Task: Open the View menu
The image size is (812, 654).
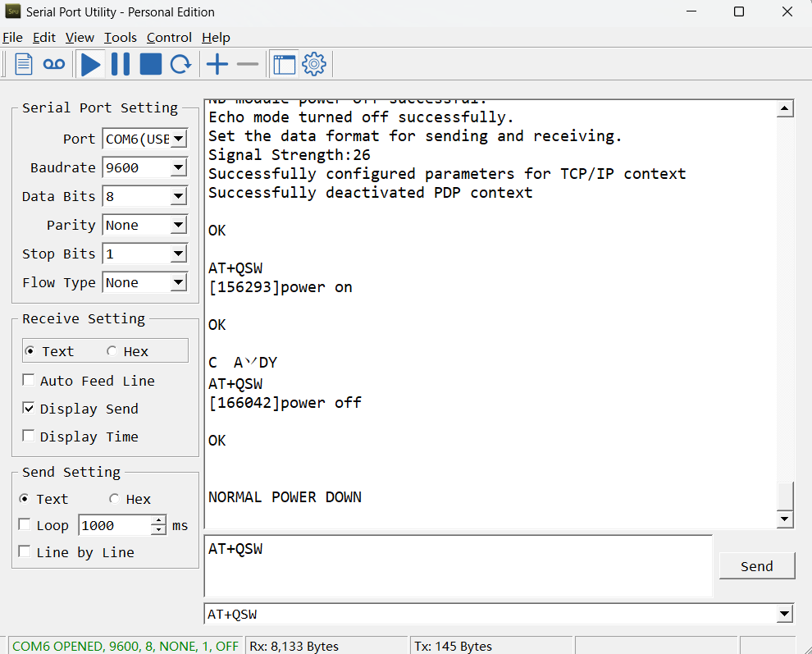Action: coord(80,37)
